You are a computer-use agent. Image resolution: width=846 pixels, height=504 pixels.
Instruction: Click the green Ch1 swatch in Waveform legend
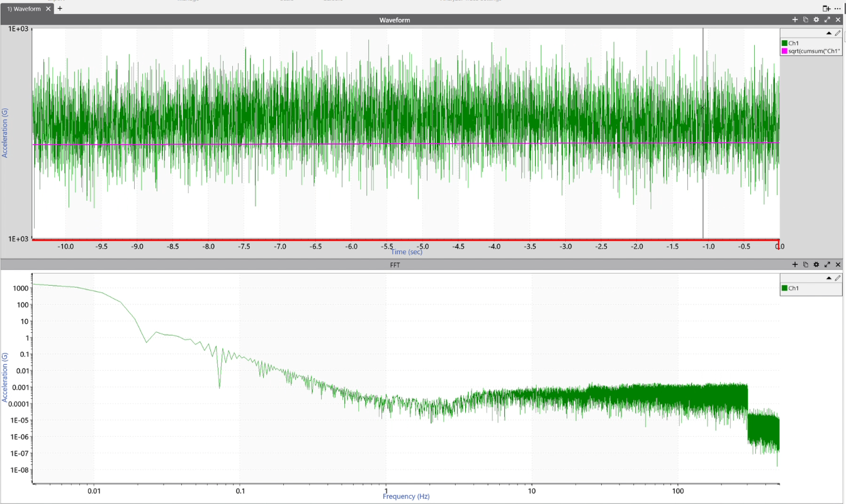(x=785, y=43)
